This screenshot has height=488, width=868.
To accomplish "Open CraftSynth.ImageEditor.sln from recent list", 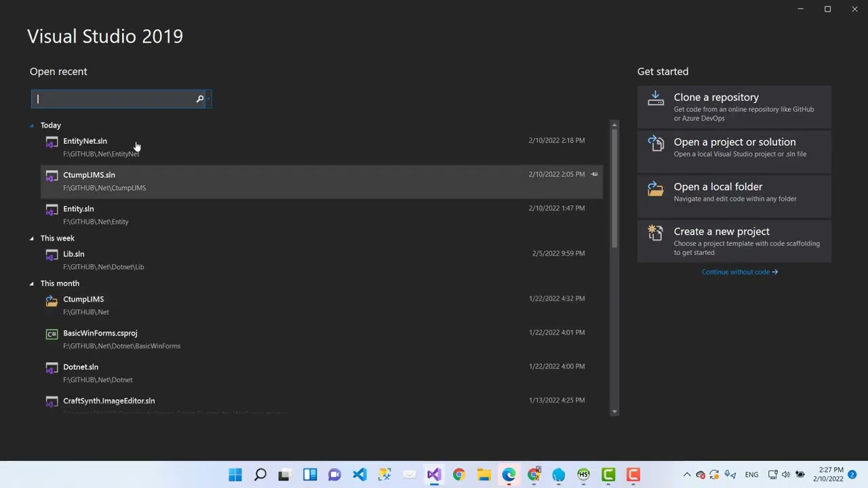I will pos(321,403).
